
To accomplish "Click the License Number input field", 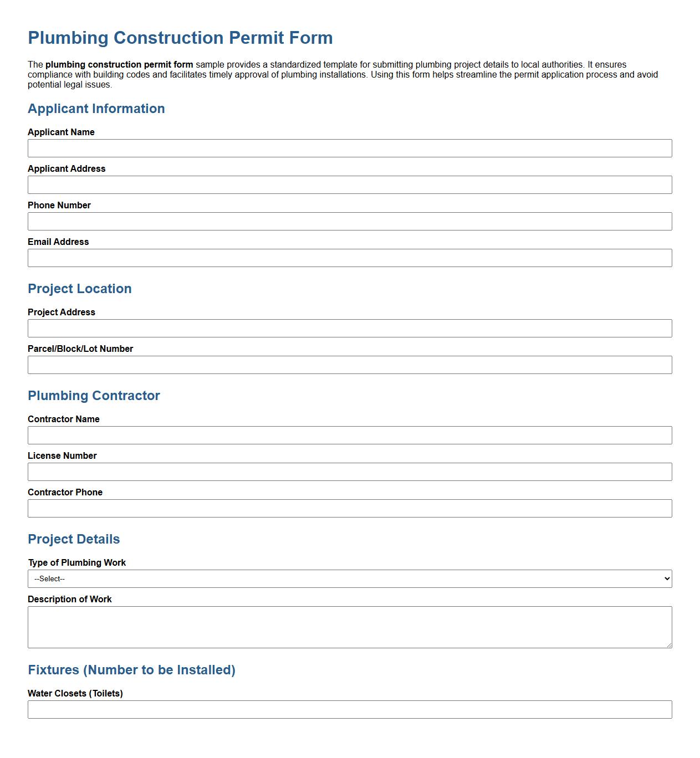I will pos(349,472).
